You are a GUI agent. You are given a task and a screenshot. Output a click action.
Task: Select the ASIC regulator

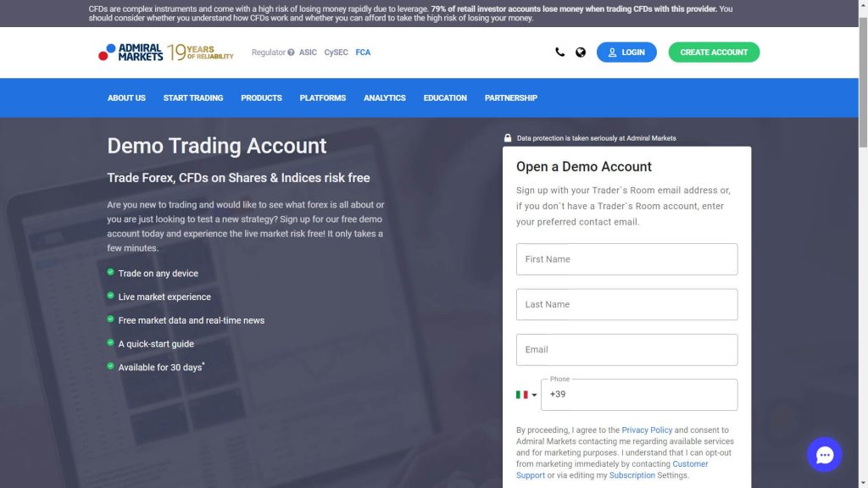[x=308, y=53]
